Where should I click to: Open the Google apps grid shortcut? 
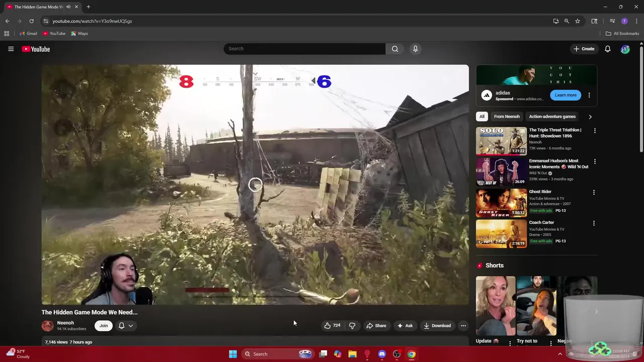pos(7,34)
